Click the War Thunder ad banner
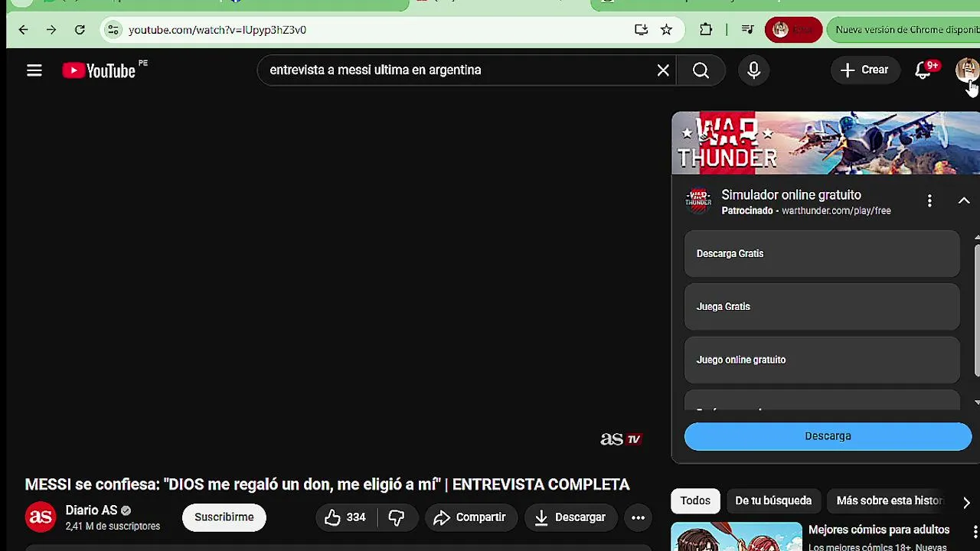 click(826, 143)
